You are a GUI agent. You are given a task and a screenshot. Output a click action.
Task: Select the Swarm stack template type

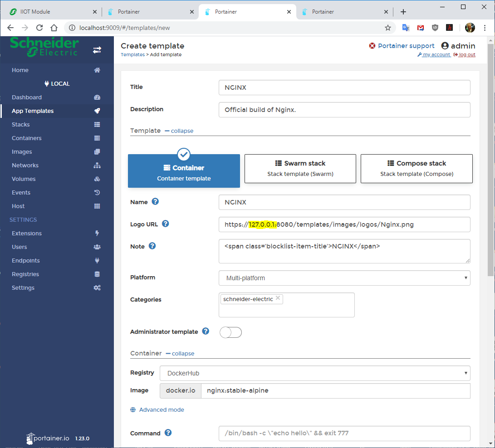300,169
